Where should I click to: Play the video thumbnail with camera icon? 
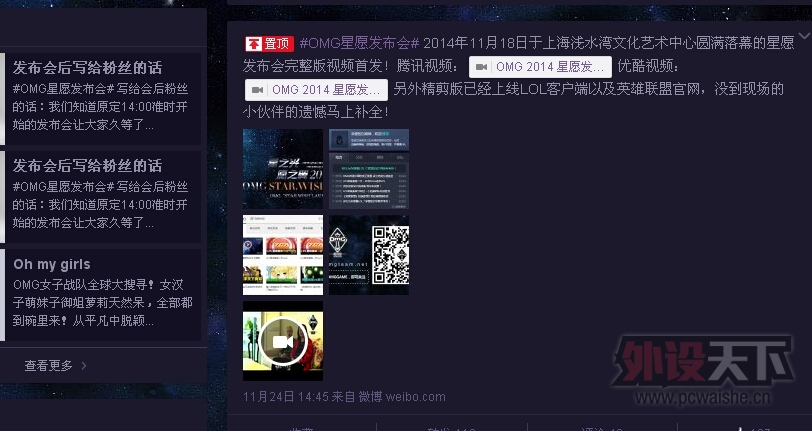(x=283, y=341)
